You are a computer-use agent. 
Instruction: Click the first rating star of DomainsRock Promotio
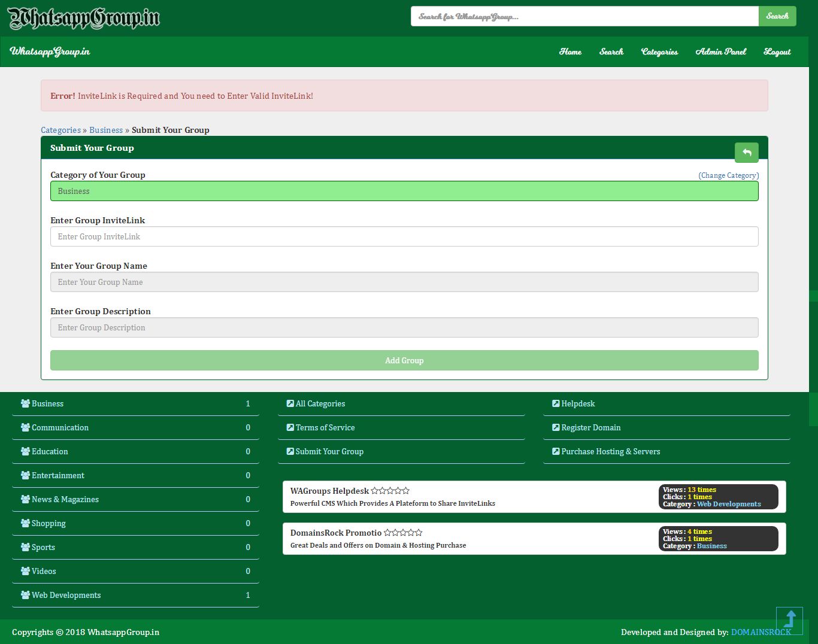point(387,533)
